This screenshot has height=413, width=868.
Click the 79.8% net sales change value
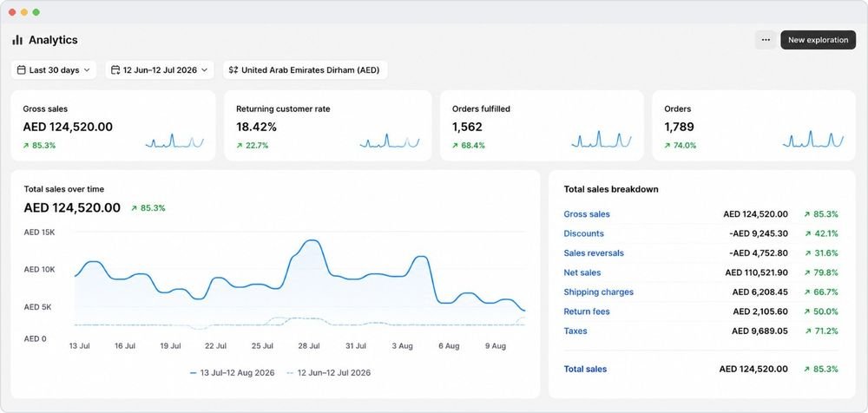[821, 272]
